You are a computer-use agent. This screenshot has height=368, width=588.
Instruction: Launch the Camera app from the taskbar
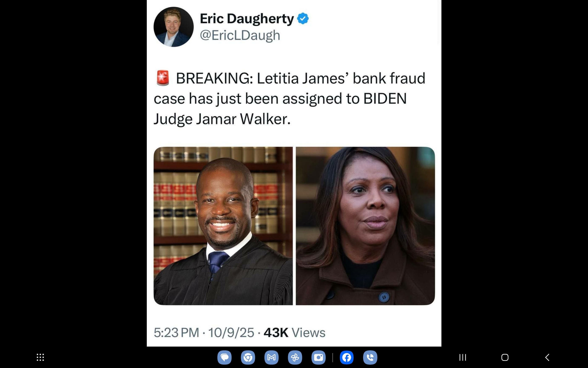point(318,357)
